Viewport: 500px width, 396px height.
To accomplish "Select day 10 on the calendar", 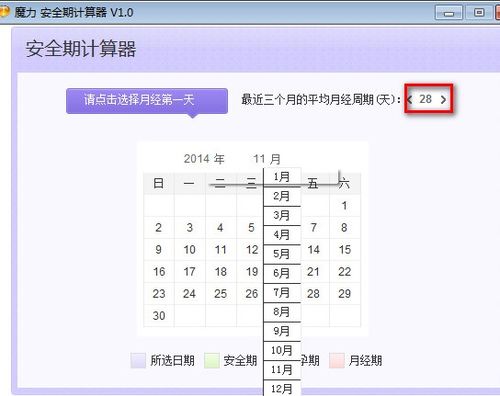I will point(190,250).
